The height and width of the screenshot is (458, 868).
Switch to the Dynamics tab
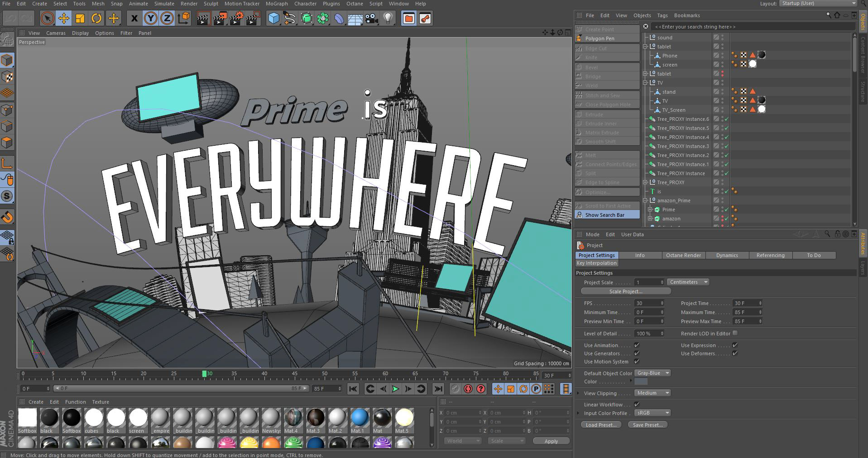[x=727, y=255]
